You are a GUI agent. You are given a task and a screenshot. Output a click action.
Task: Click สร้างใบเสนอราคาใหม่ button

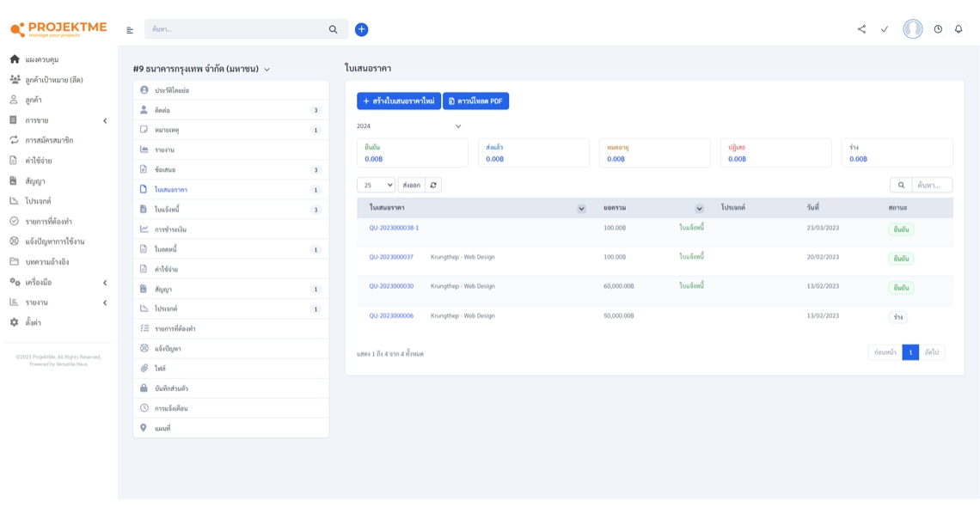click(x=398, y=101)
